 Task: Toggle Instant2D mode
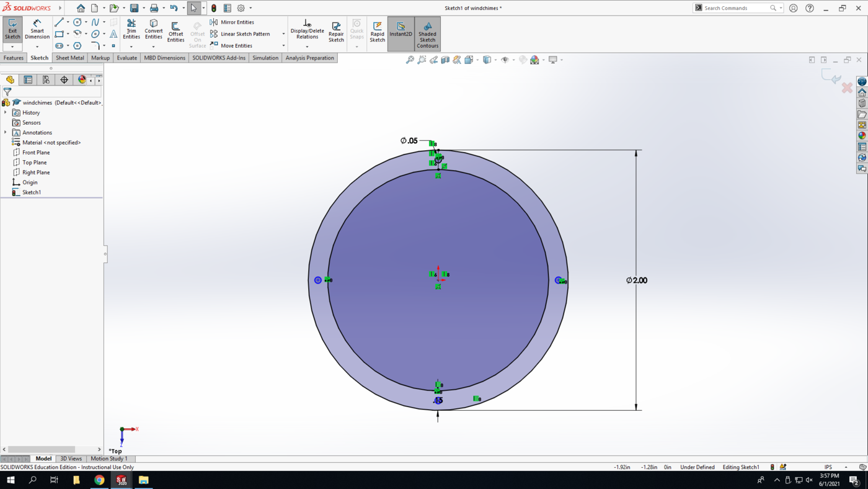point(401,30)
